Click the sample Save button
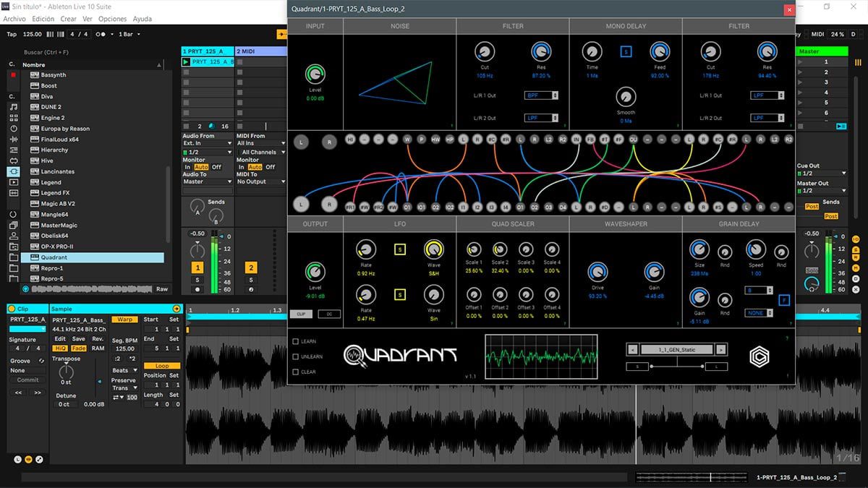 (x=79, y=338)
